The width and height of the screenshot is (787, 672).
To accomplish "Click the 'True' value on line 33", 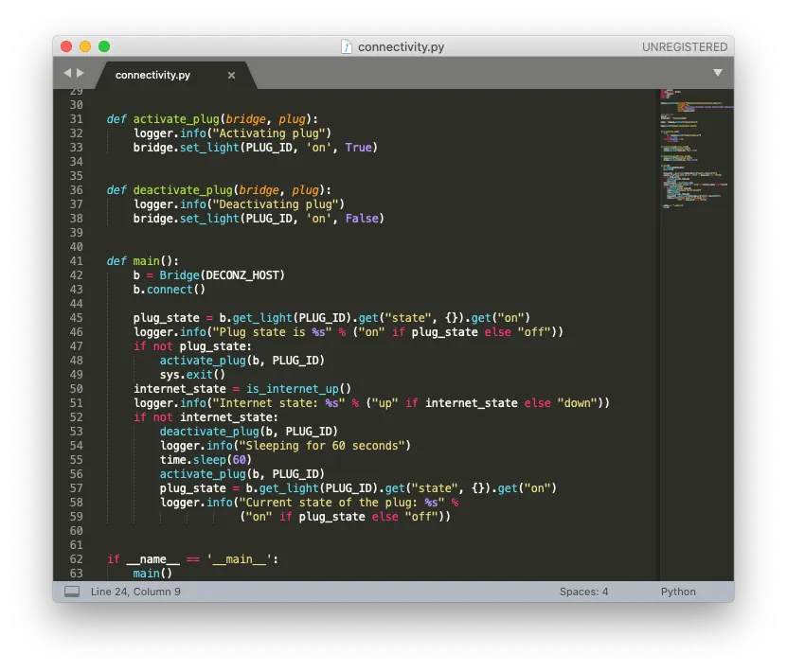I will coord(358,148).
